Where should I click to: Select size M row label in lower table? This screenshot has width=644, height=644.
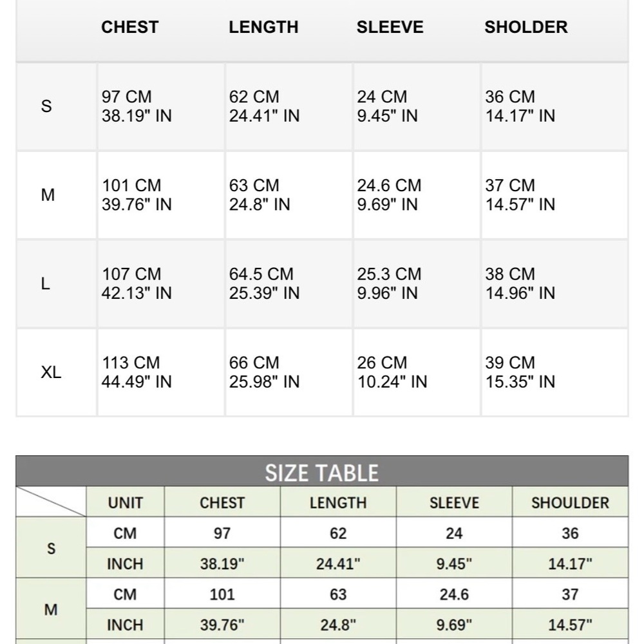tap(51, 609)
